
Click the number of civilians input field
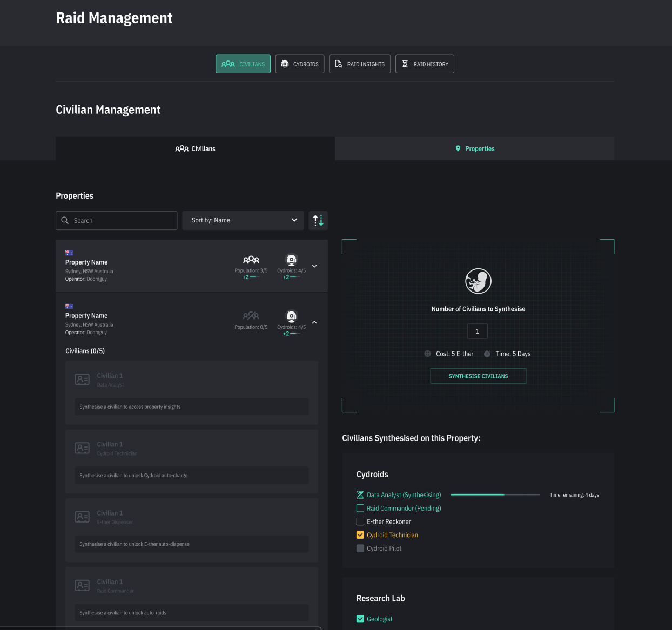[x=478, y=331]
